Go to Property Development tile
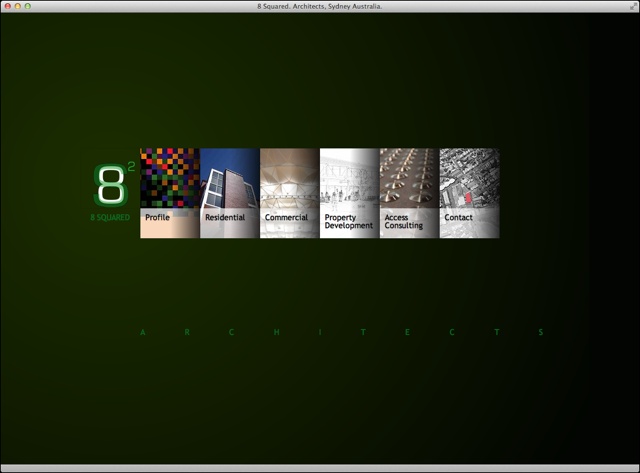The image size is (640, 473). point(350,193)
